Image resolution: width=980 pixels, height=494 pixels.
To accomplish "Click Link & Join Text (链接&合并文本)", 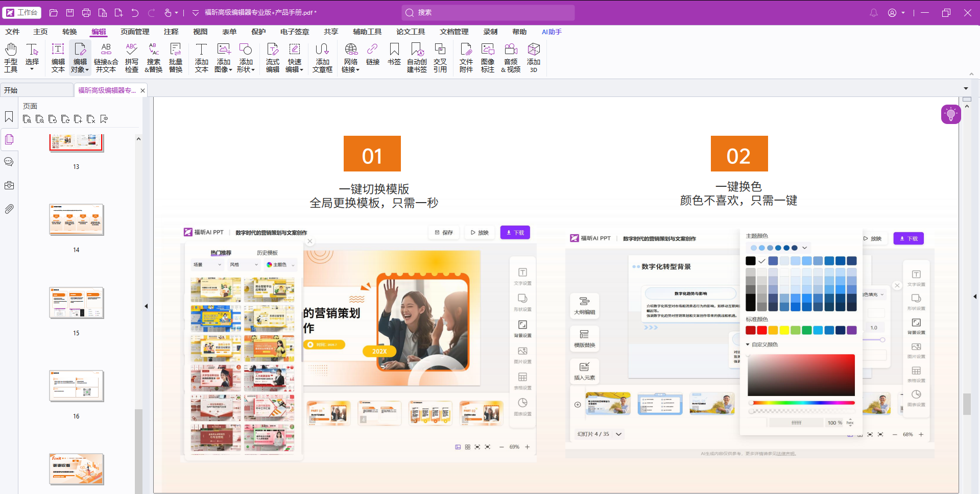I will tap(106, 58).
